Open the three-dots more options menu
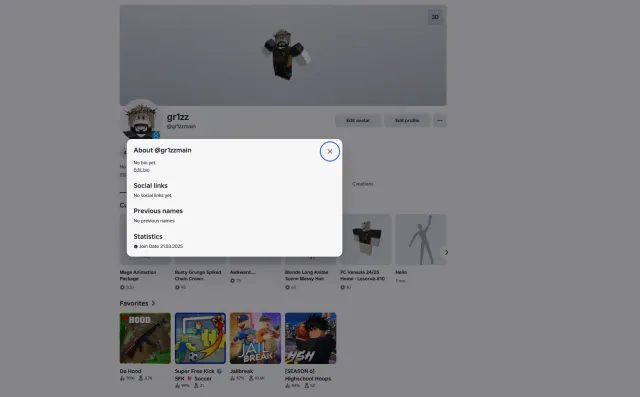This screenshot has height=397, width=640. click(440, 120)
